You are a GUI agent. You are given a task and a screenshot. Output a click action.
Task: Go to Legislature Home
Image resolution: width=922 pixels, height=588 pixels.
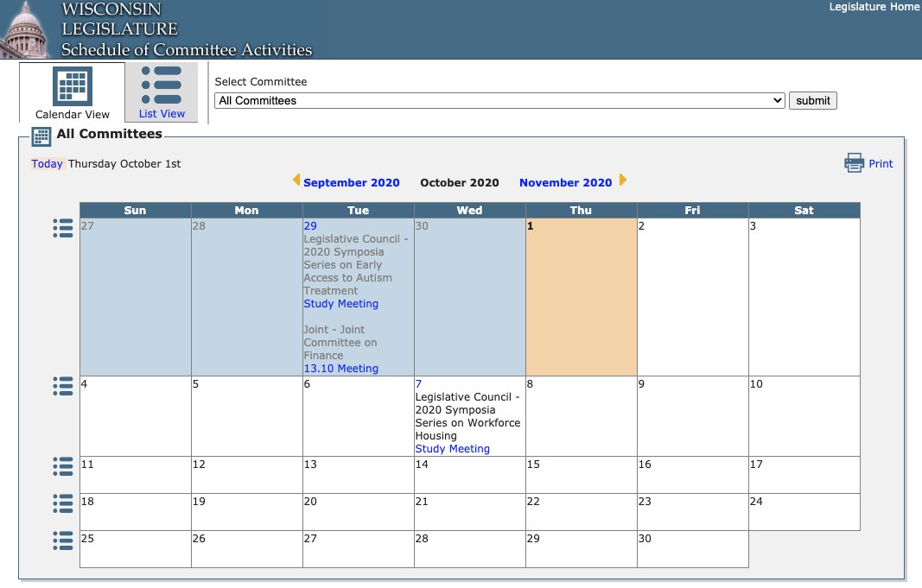pyautogui.click(x=874, y=7)
